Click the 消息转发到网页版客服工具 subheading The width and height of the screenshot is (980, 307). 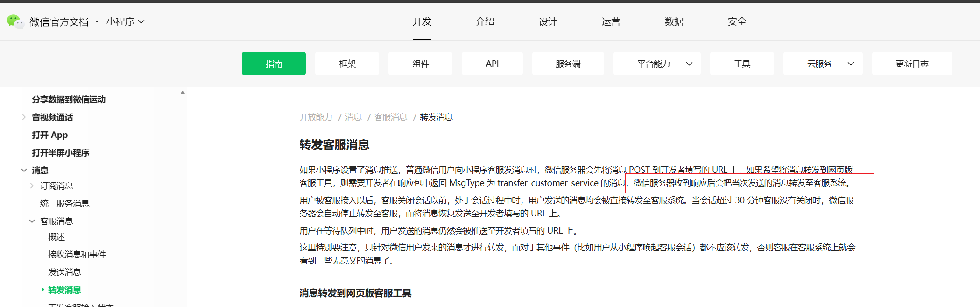(x=355, y=293)
